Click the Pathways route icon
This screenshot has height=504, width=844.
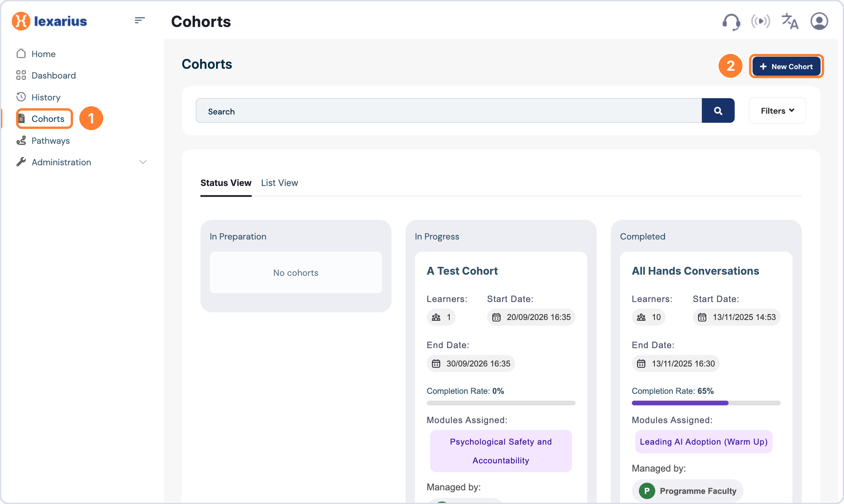tap(21, 140)
